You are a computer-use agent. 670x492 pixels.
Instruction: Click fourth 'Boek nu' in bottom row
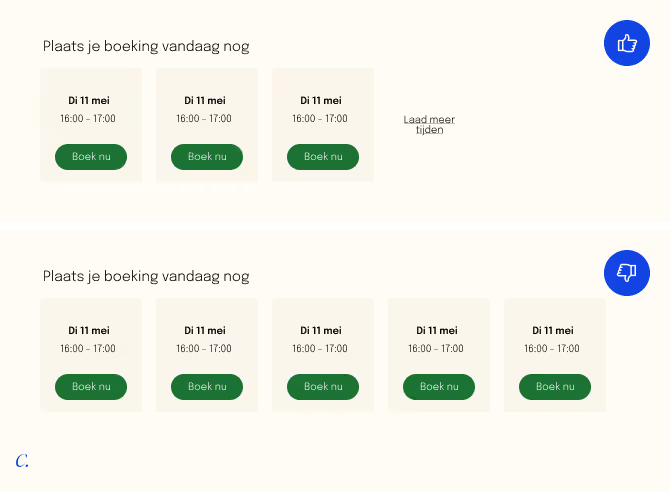(439, 387)
